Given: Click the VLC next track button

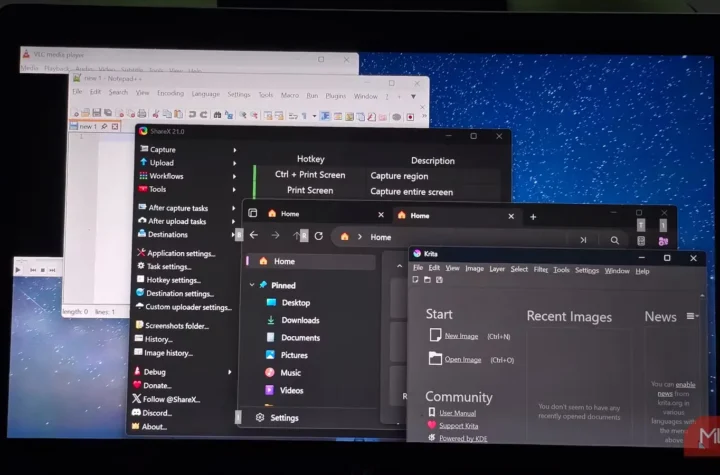Looking at the screenshot, I should pos(52,270).
